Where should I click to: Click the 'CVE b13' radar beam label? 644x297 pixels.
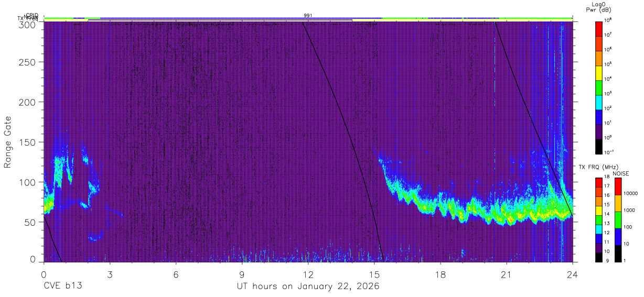(63, 287)
